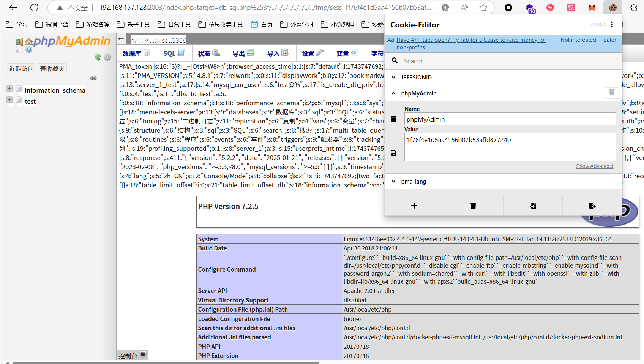Click the browser address bar URL
Screen dimensions: 644x364
(x=265, y=8)
